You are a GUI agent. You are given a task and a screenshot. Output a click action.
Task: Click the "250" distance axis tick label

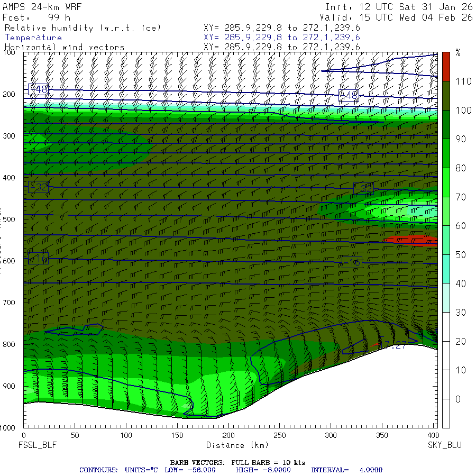pos(279,435)
